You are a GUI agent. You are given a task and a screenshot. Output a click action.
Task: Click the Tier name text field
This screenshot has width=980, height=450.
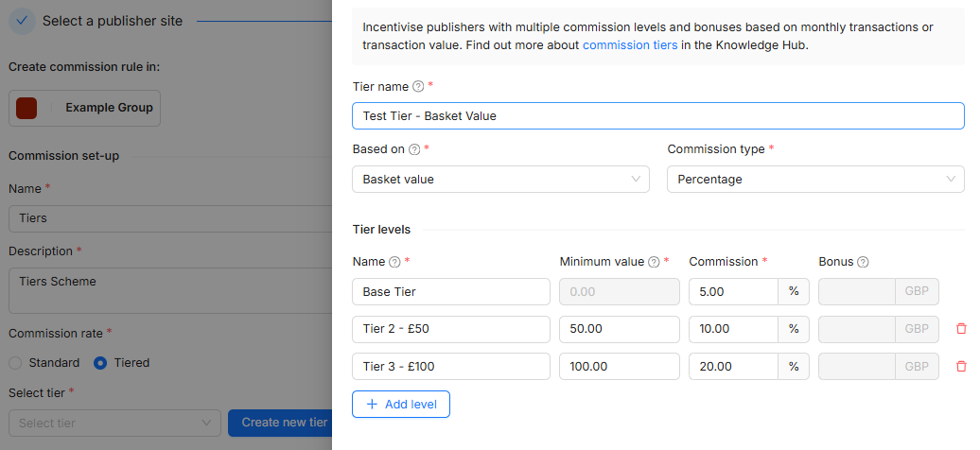pos(657,116)
